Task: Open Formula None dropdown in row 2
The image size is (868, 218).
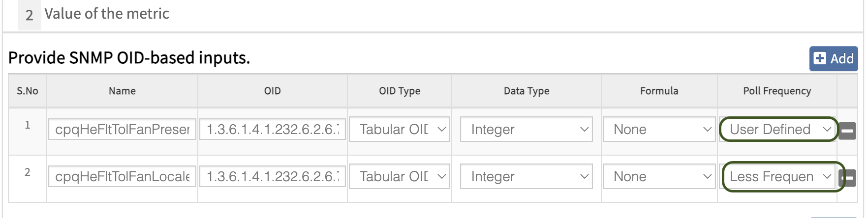Action: click(x=659, y=177)
